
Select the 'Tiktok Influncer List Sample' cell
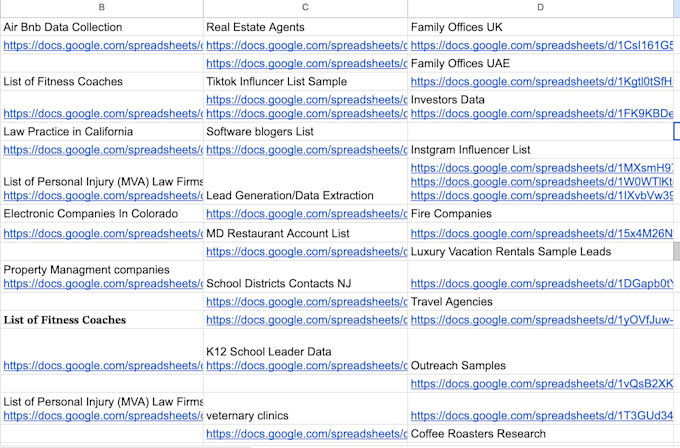[305, 82]
